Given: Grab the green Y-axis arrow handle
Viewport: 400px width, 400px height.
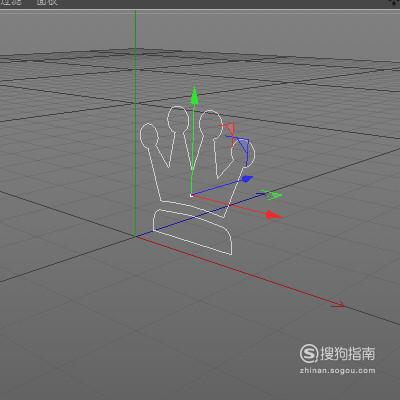Looking at the screenshot, I should [x=194, y=96].
